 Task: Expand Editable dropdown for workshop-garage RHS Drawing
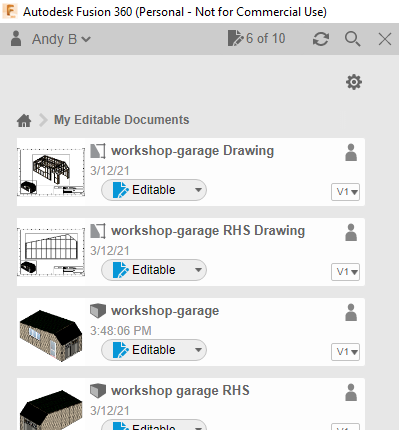coord(198,270)
